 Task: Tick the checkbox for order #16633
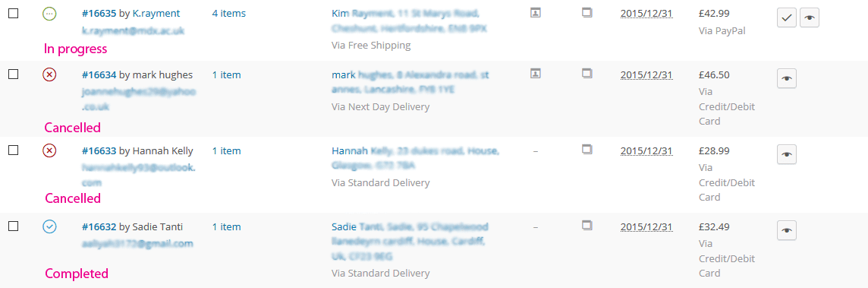[14, 150]
